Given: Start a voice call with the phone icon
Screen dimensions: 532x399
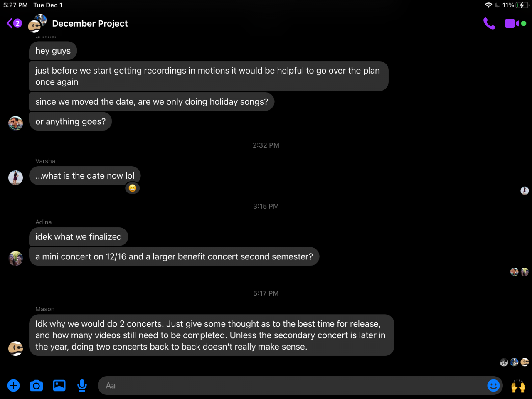Looking at the screenshot, I should [x=489, y=24].
